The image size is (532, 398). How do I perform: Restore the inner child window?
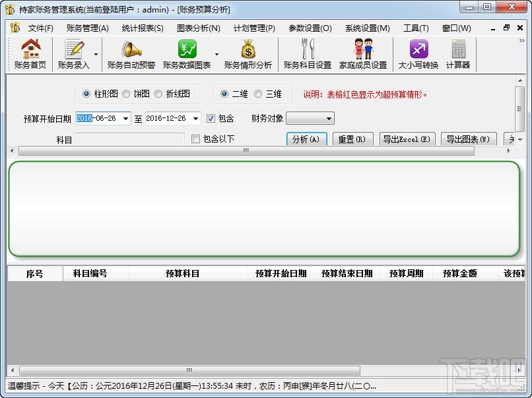(x=506, y=28)
